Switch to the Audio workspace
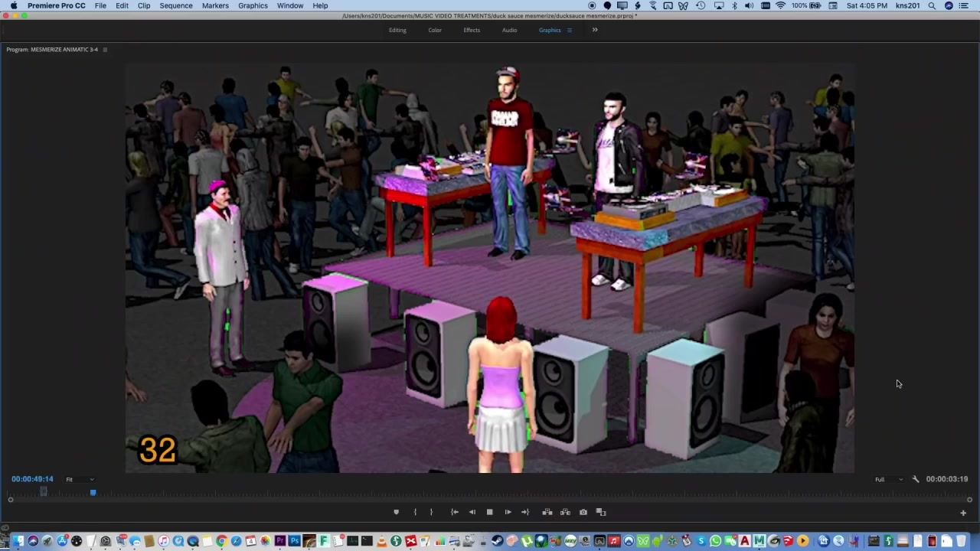The width and height of the screenshot is (980, 551). 509,30
